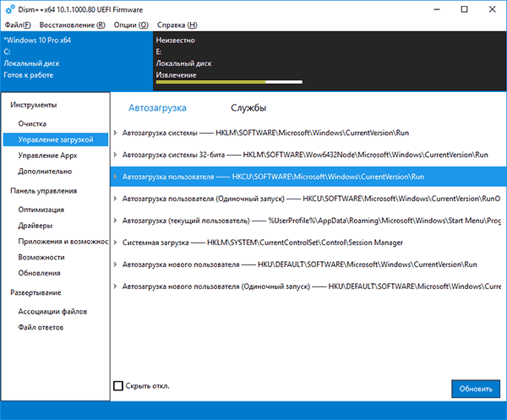Image resolution: width=507 pixels, height=420 pixels.
Task: Click the Обновить button
Action: pos(476,389)
